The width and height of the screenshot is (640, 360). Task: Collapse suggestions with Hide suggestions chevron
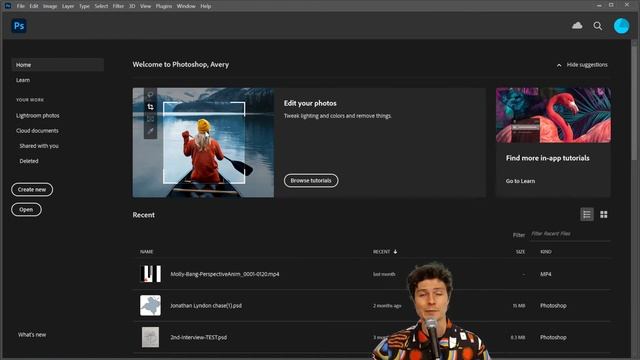click(x=559, y=65)
